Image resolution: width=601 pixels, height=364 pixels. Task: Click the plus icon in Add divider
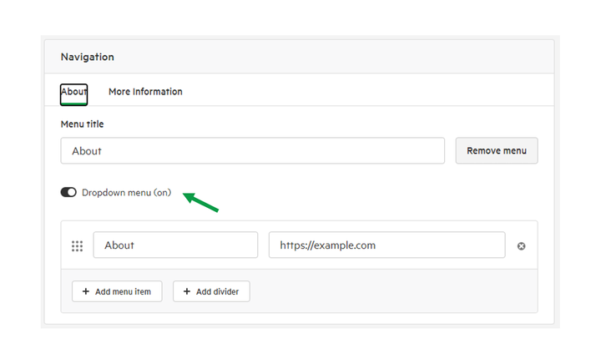tap(187, 291)
